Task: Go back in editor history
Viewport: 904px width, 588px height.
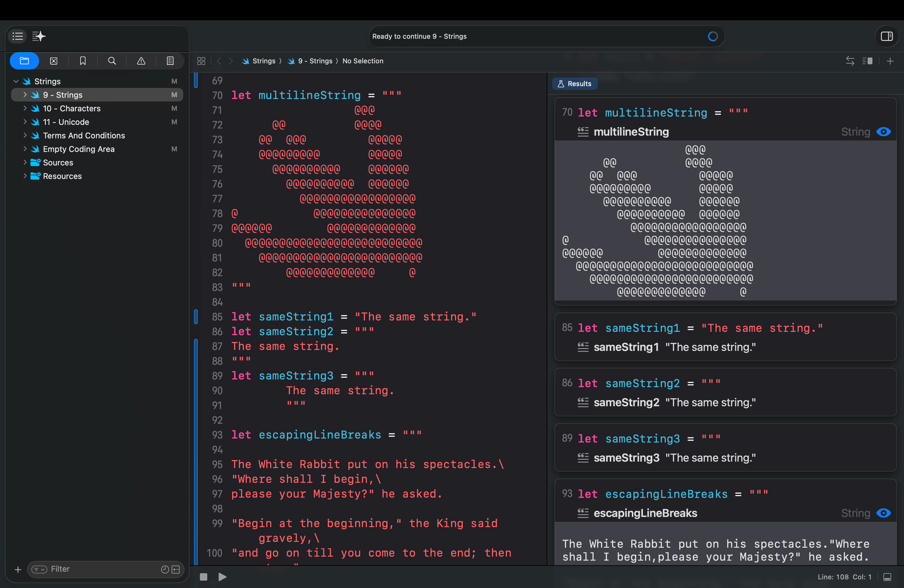Action: point(219,61)
